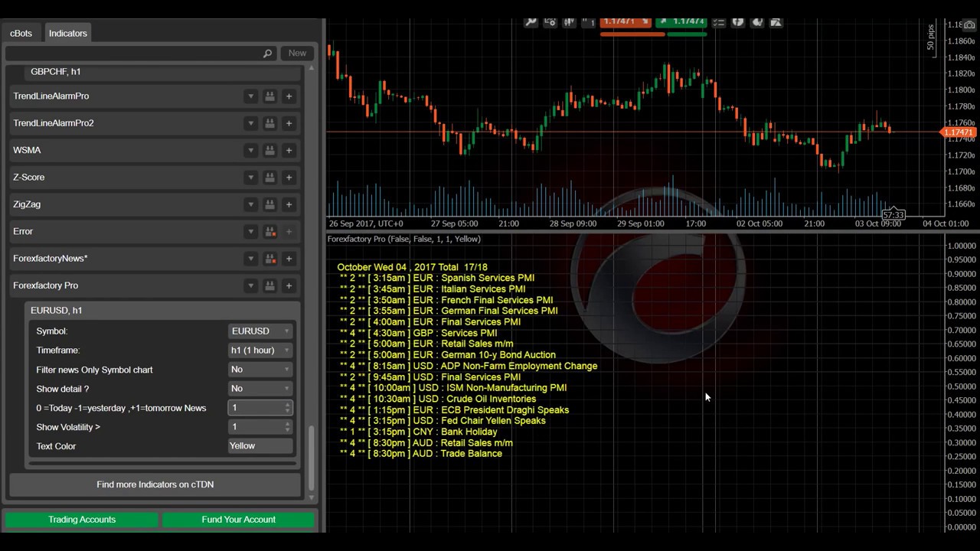Click the search magnifier icon in indicators panel

point(267,54)
